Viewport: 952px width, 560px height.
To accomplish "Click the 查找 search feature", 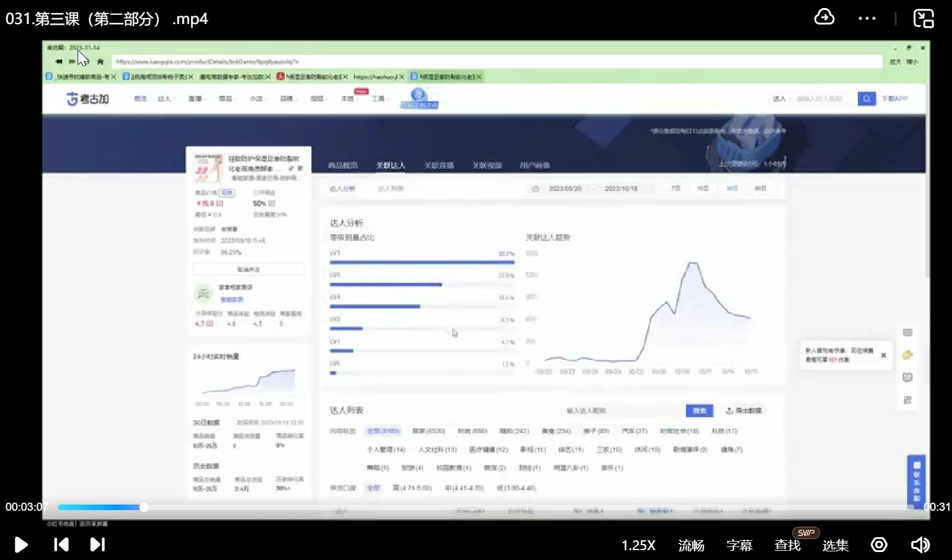I will tap(787, 545).
